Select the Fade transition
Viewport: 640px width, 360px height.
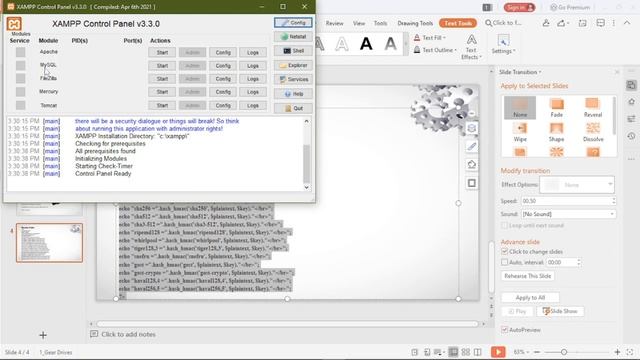pyautogui.click(x=556, y=108)
